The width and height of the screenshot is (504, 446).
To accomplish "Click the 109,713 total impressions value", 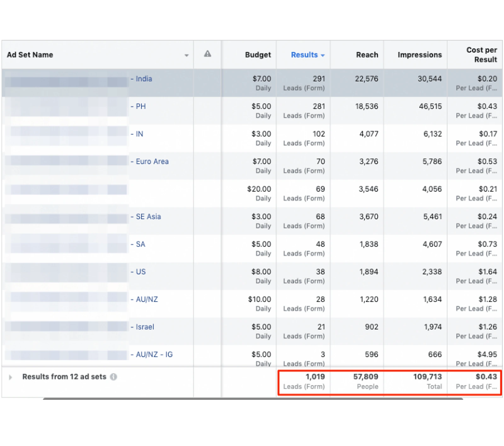I will tap(427, 377).
